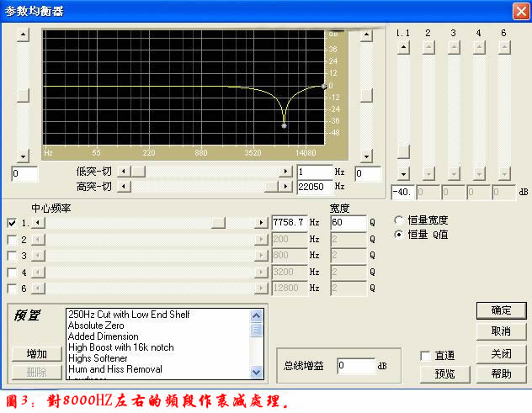Click 帮助 button
The height and width of the screenshot is (413, 532).
click(501, 374)
